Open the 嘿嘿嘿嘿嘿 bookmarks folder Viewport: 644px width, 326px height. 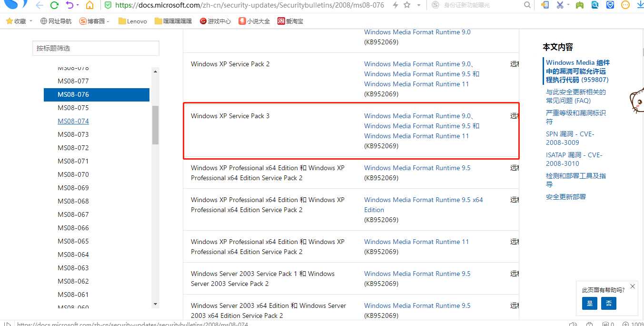[x=173, y=21]
